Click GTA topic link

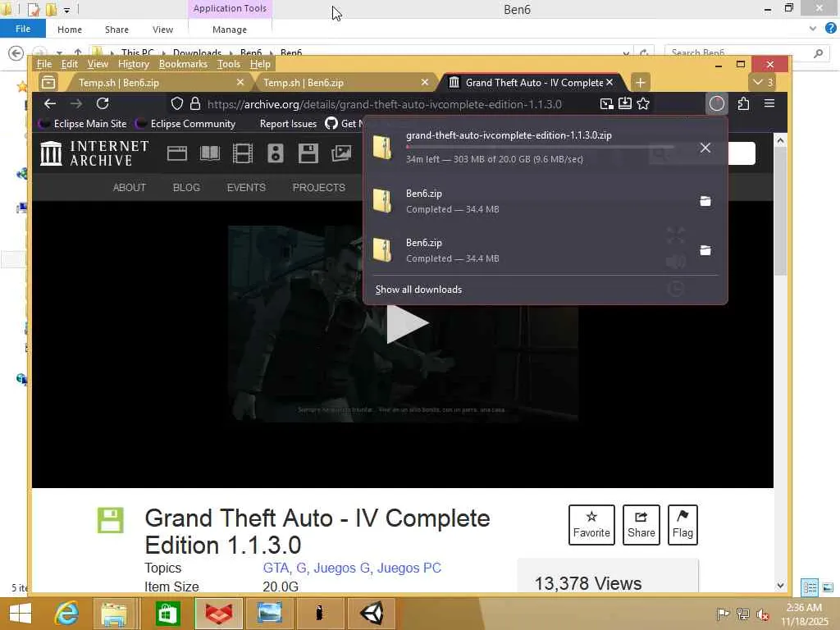point(276,568)
